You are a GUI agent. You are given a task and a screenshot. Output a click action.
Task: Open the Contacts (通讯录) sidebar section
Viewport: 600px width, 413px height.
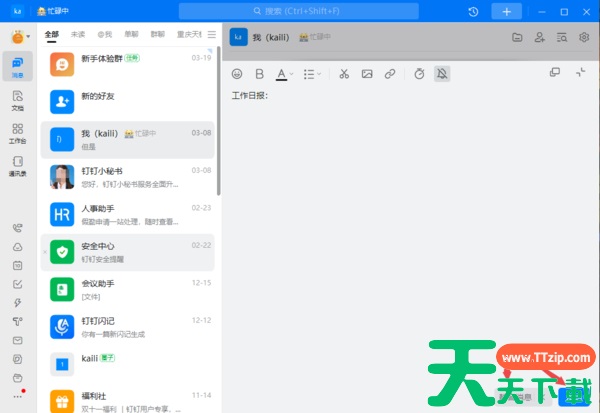coord(18,166)
